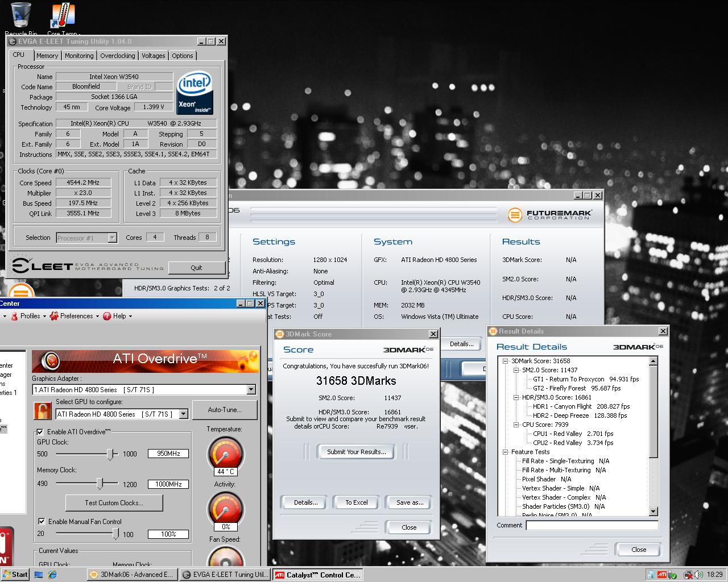Collapse the 3DMark Score: 31658 tree node
The height and width of the screenshot is (582, 728).
[x=504, y=361]
